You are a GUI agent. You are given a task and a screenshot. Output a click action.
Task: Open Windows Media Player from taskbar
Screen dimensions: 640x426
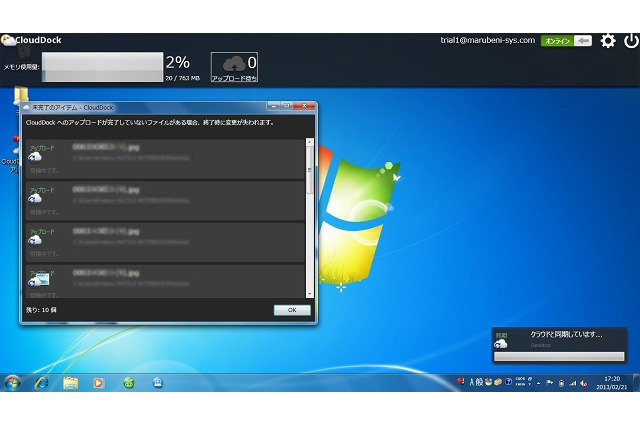98,383
